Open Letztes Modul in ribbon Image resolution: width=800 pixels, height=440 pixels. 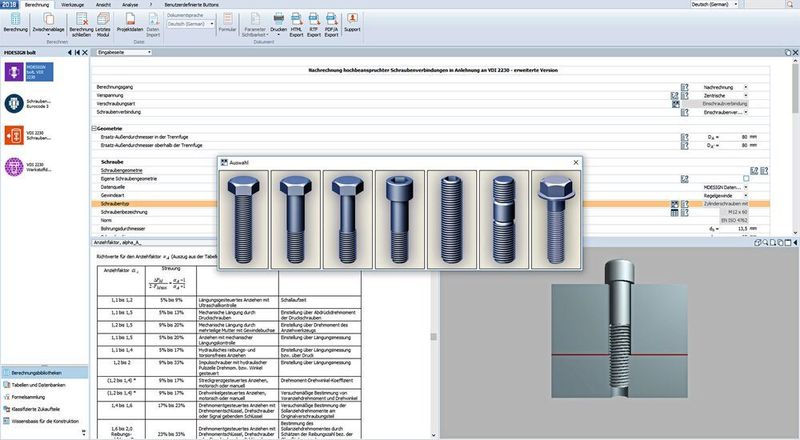pyautogui.click(x=103, y=24)
